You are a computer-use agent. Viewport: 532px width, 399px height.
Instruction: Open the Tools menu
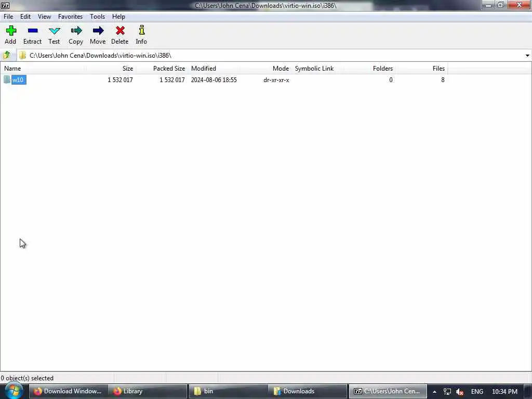97,16
